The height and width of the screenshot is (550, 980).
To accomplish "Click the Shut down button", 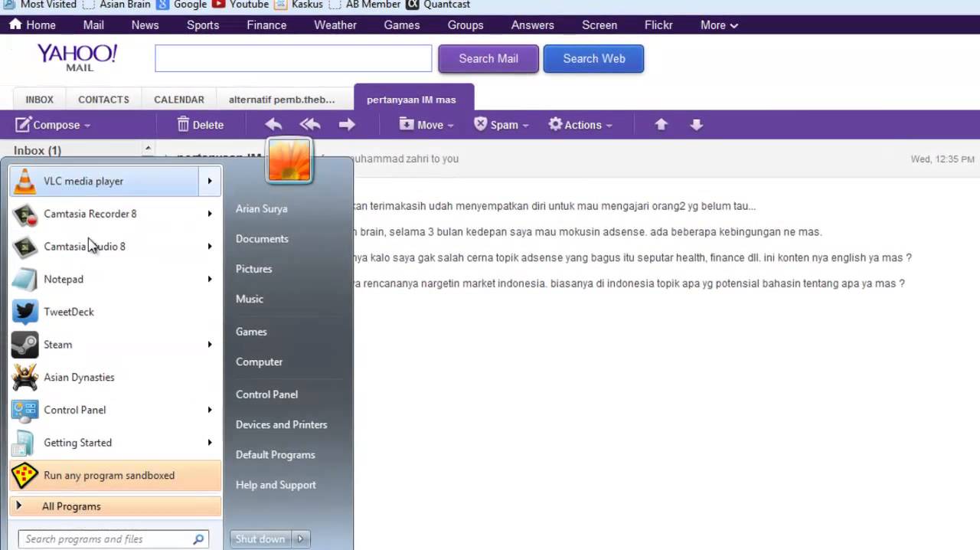I will (260, 539).
